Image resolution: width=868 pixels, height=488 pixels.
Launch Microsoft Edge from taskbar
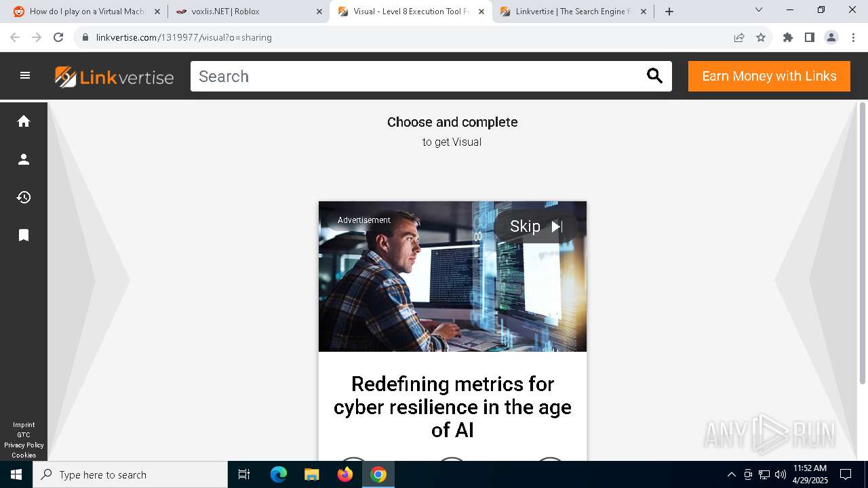pyautogui.click(x=279, y=474)
